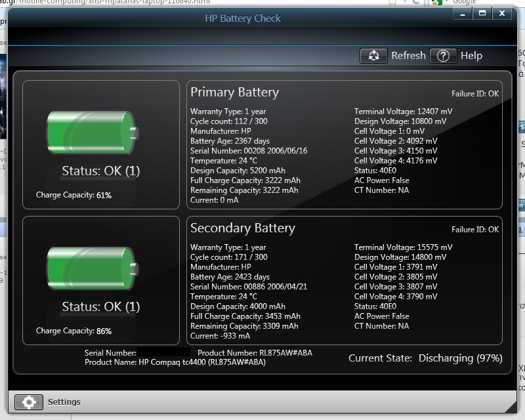Click Design Voltage: 10800 mV
Screen dimensions: 525x420
tap(400, 121)
